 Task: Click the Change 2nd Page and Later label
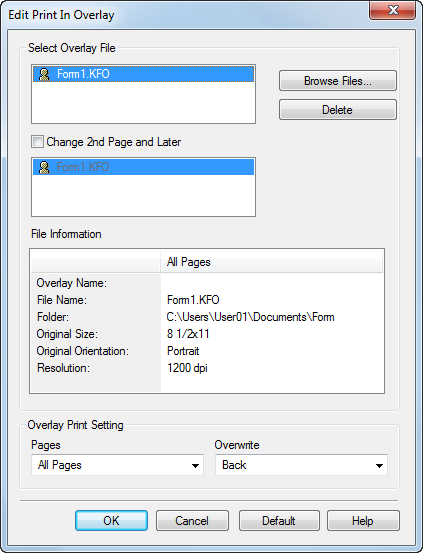click(114, 142)
